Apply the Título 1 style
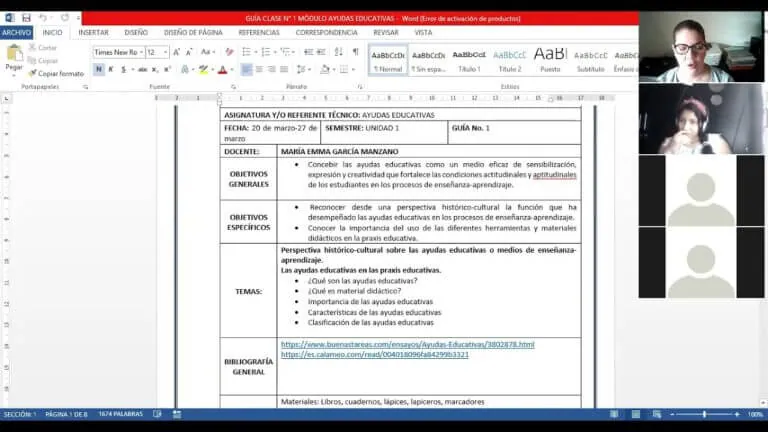Screen dimensions: 768x432 pyautogui.click(x=469, y=61)
